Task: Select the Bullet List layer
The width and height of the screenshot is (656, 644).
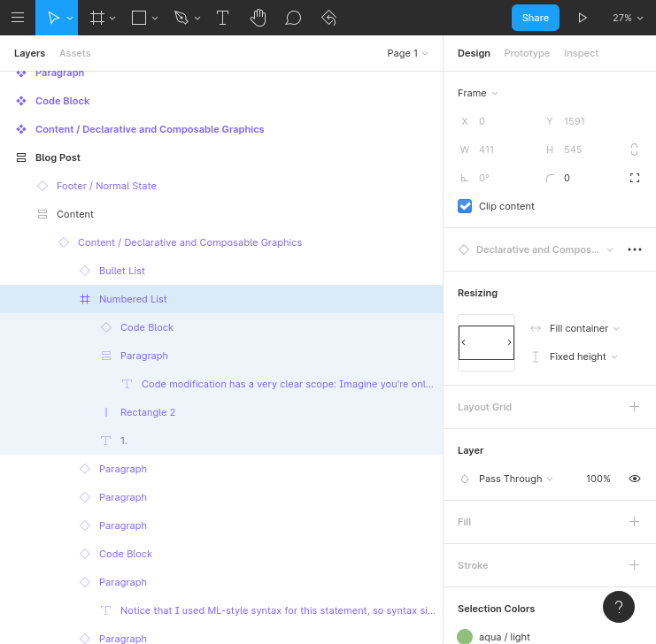Action: 221,271
